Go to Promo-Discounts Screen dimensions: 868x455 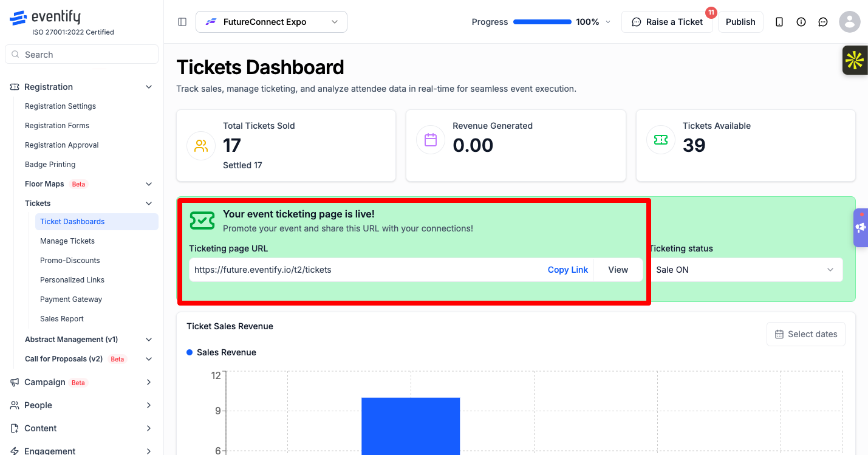point(70,261)
